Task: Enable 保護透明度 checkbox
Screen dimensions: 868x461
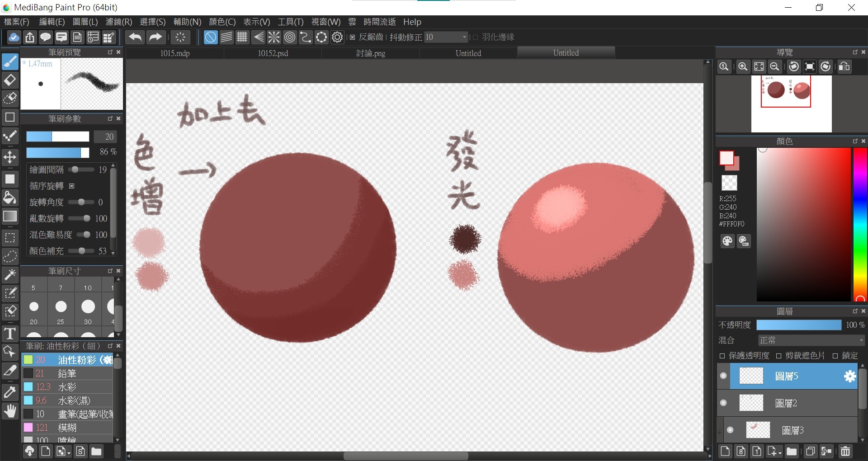Action: point(722,356)
